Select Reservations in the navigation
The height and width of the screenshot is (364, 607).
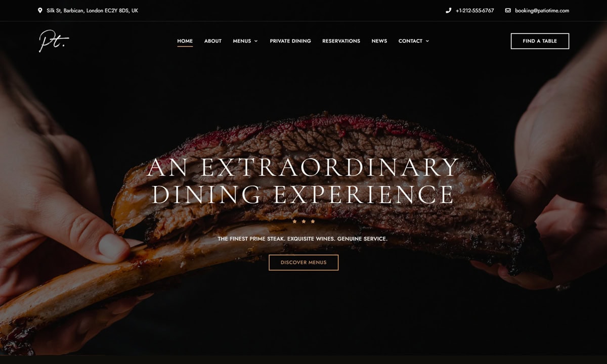341,41
